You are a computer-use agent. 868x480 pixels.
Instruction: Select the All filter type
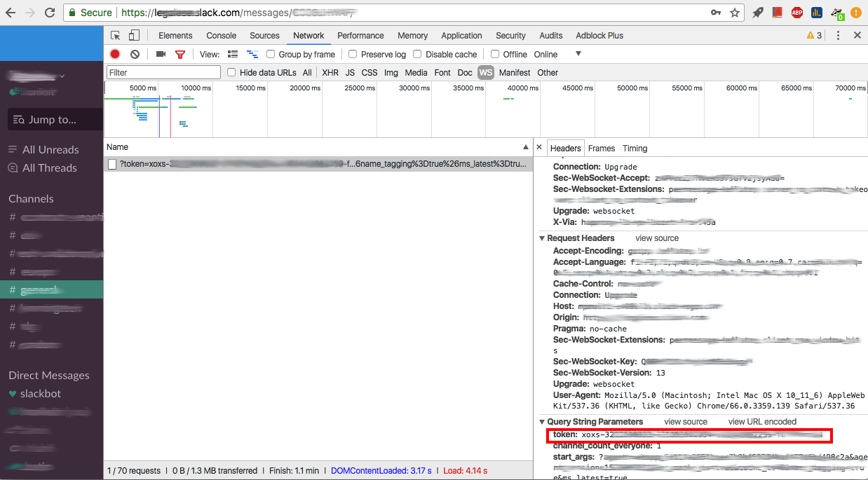[x=307, y=72]
